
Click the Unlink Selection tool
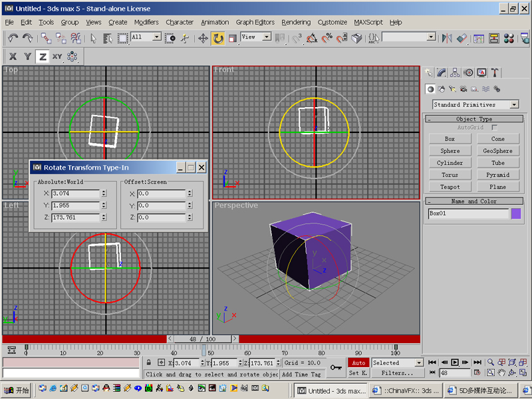click(61, 38)
